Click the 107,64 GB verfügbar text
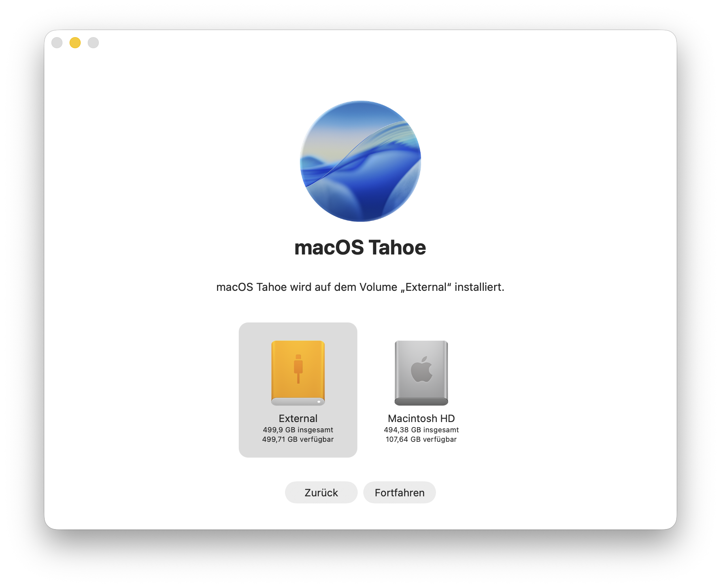Screen dimensions: 721x588 421,439
